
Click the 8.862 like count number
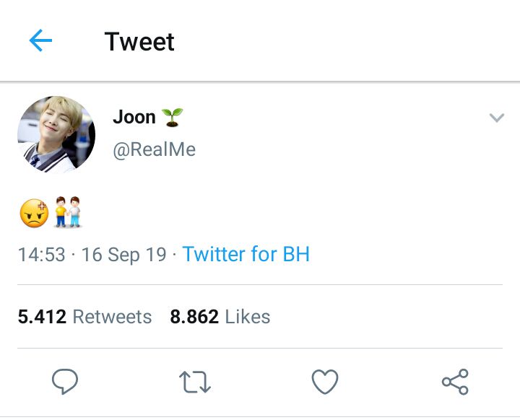point(194,317)
